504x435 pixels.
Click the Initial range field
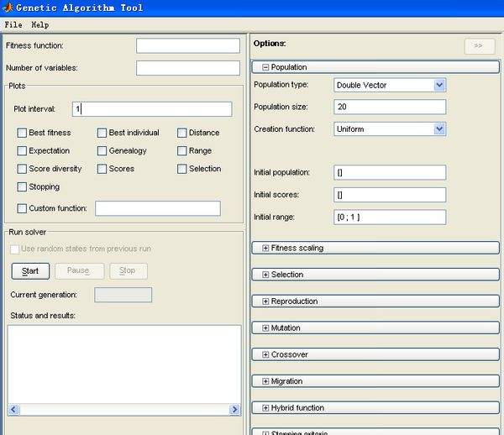tap(390, 217)
